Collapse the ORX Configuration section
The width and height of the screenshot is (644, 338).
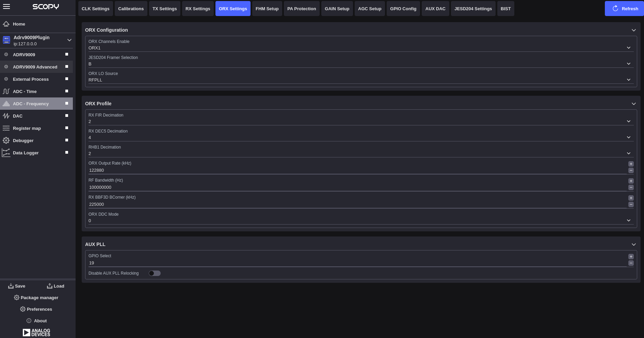coord(634,30)
